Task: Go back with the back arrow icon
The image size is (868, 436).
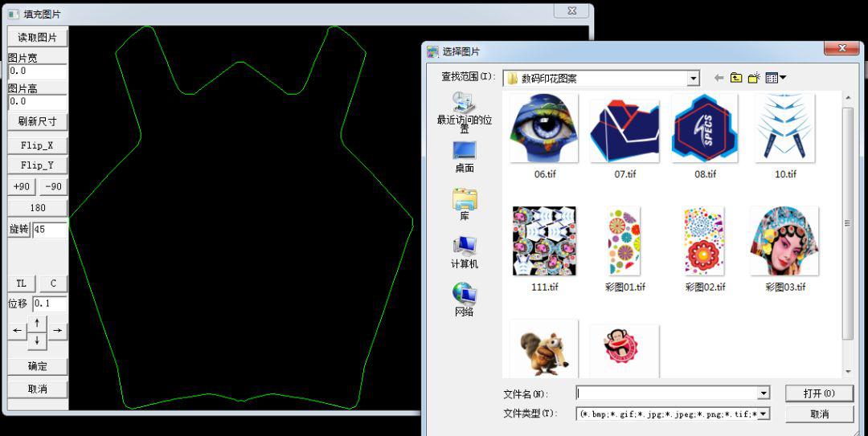Action: 719,78
